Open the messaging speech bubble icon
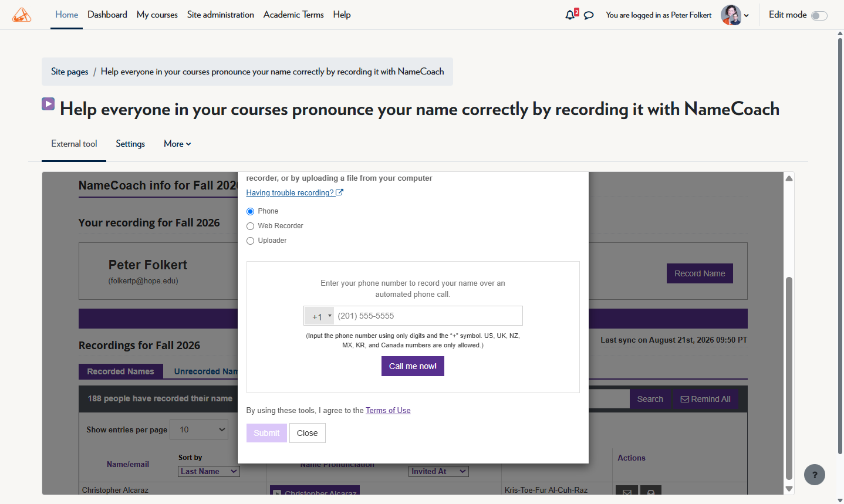Image resolution: width=844 pixels, height=504 pixels. click(589, 15)
